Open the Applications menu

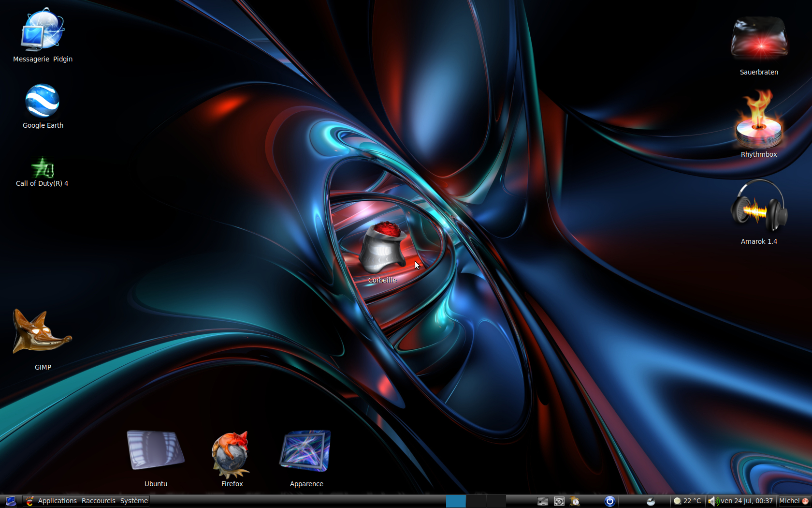click(57, 501)
